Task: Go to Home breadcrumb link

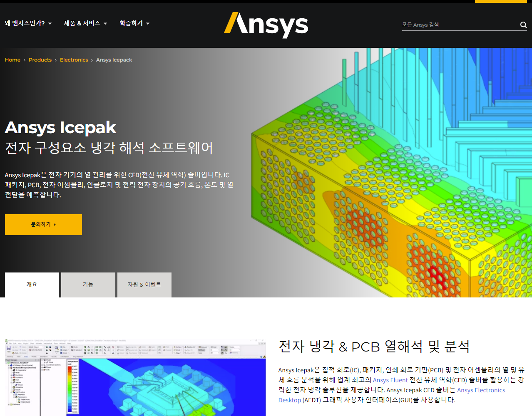Action: (x=12, y=60)
